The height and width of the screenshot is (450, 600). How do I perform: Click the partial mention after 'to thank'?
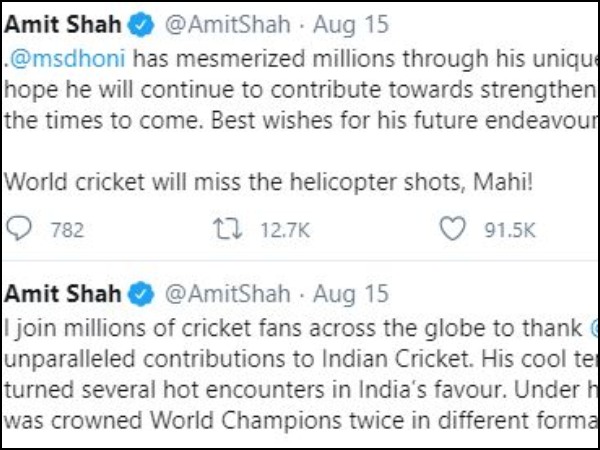pyautogui.click(x=594, y=328)
